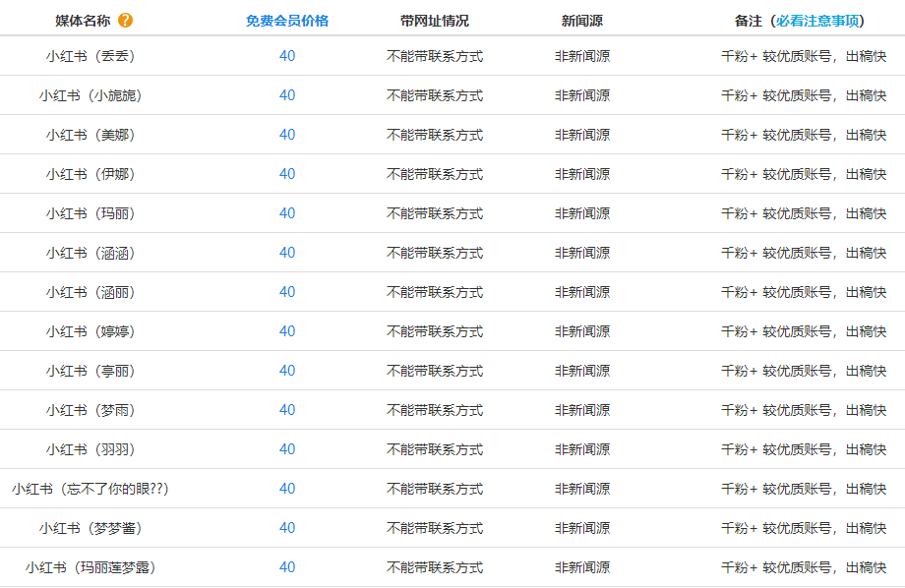Image resolution: width=905 pixels, height=588 pixels.
Task: Click price 40 in 美娜 row
Action: 287,135
